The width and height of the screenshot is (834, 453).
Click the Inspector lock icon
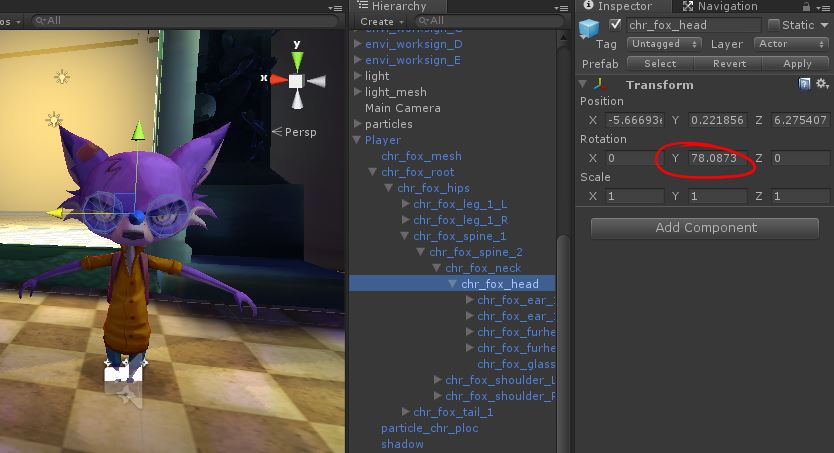808,6
